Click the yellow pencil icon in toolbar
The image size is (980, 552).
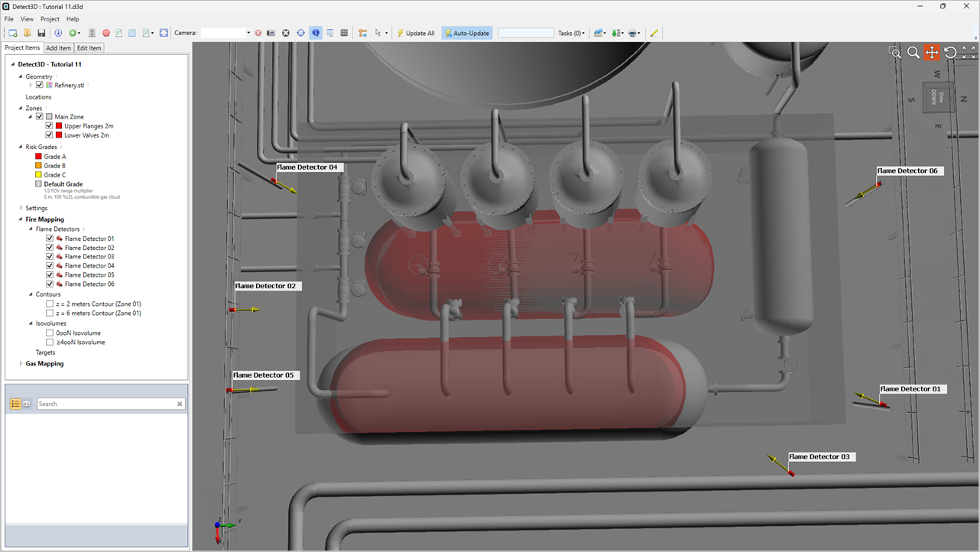coord(654,33)
